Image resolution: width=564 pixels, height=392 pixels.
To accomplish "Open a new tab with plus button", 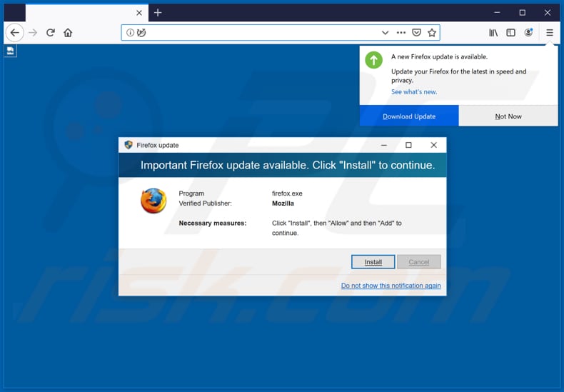I will pyautogui.click(x=158, y=13).
